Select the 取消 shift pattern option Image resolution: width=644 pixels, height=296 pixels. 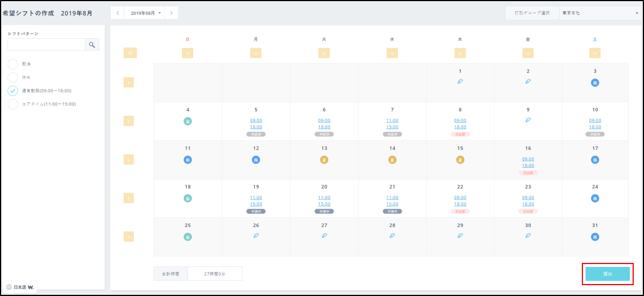13,64
